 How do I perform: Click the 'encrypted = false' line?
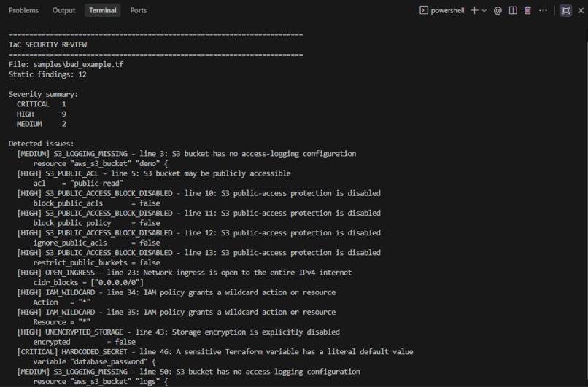[x=85, y=342]
